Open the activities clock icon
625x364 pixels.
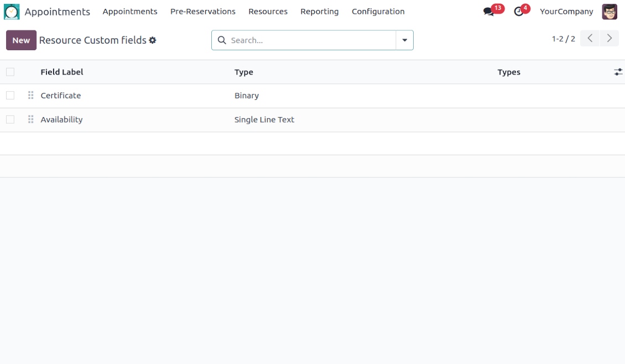[x=518, y=12]
